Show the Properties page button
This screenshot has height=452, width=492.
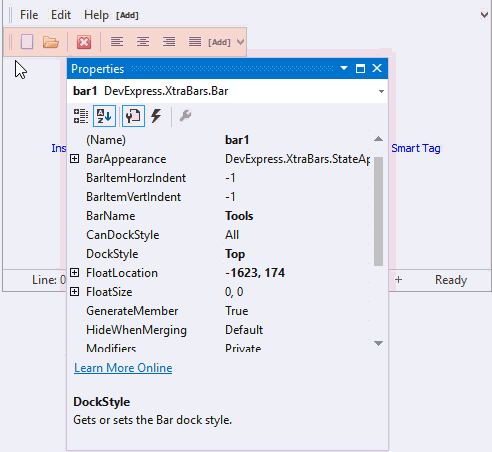click(x=133, y=116)
